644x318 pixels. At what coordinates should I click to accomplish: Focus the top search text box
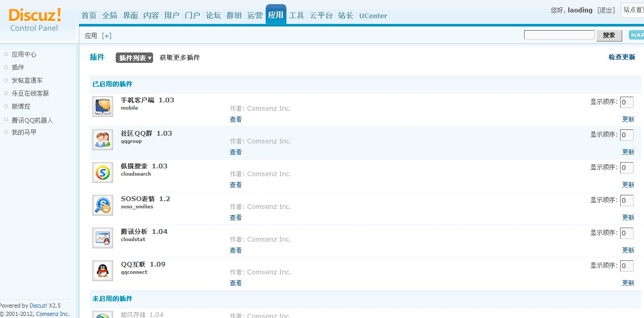(x=559, y=35)
